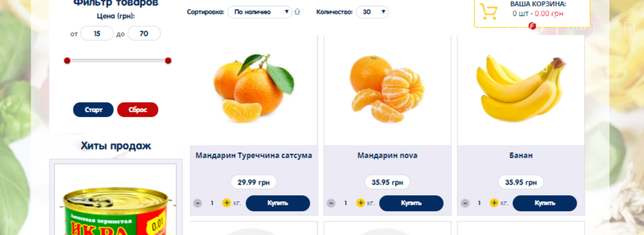The height and width of the screenshot is (235, 644).
Task: Decrease Банан quantity with minus icon
Action: point(465,203)
